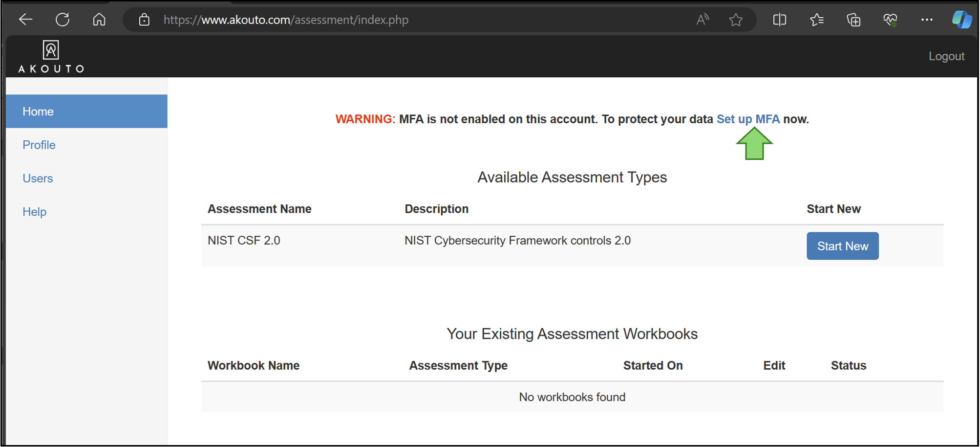The image size is (980, 447).
Task: Click the Available Assessment Types heading
Action: click(x=572, y=177)
